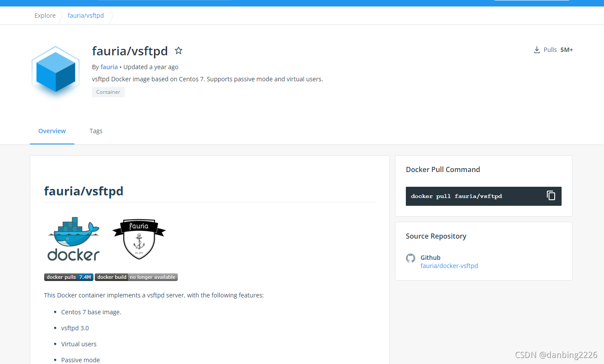The image size is (604, 364).
Task: Expand the Explore breadcrumb section
Action: click(x=45, y=15)
